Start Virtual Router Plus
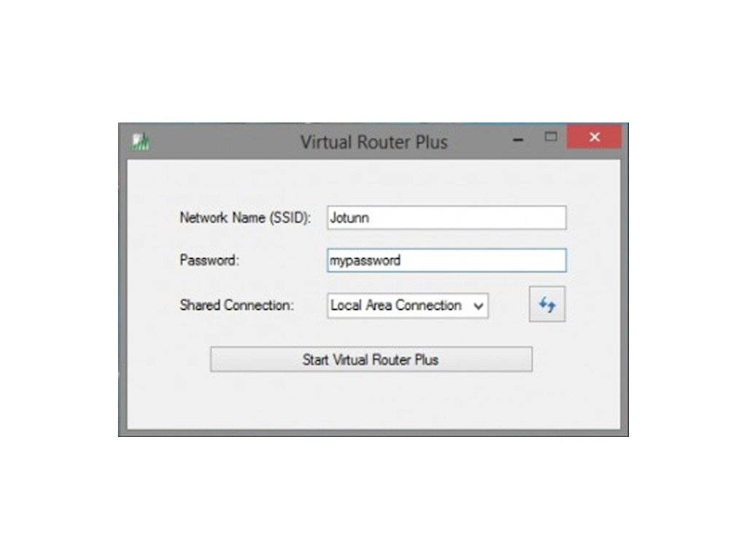The image size is (747, 560). coord(371,359)
